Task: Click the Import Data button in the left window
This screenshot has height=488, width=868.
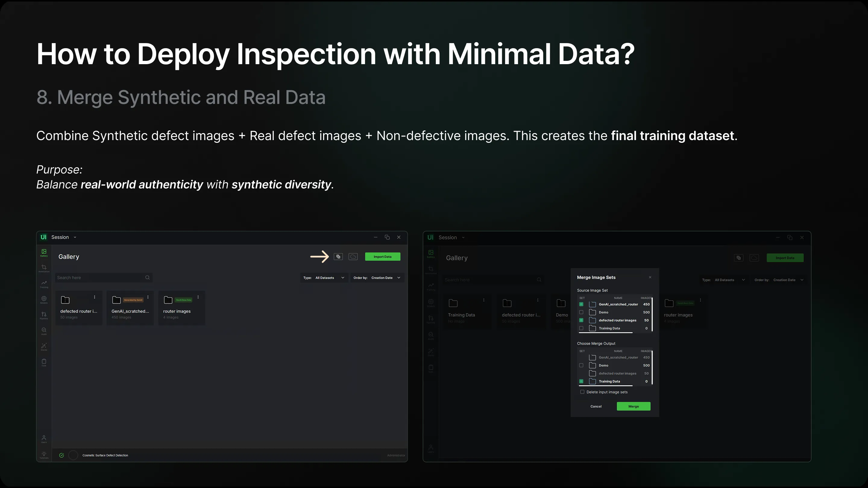Action: point(383,257)
